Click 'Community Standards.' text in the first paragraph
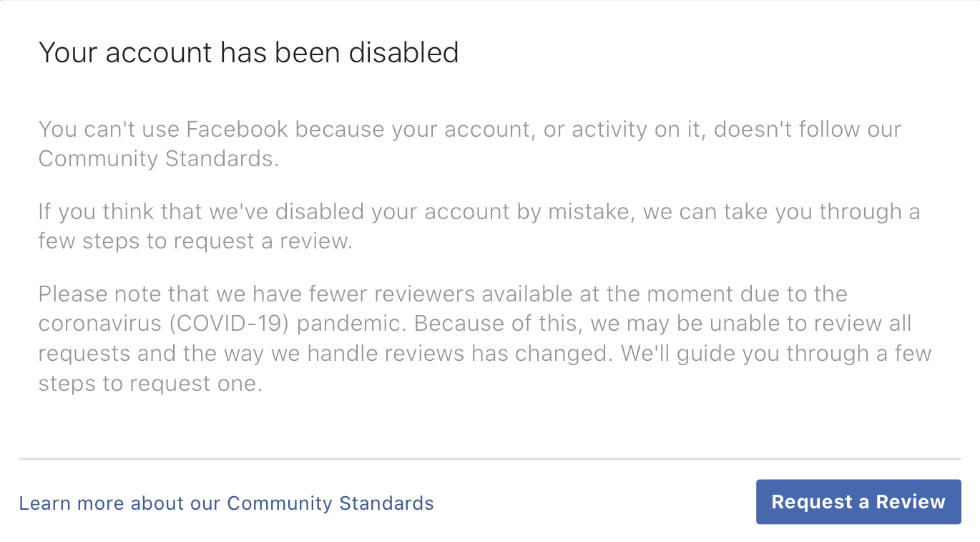The height and width of the screenshot is (542, 980). click(158, 158)
